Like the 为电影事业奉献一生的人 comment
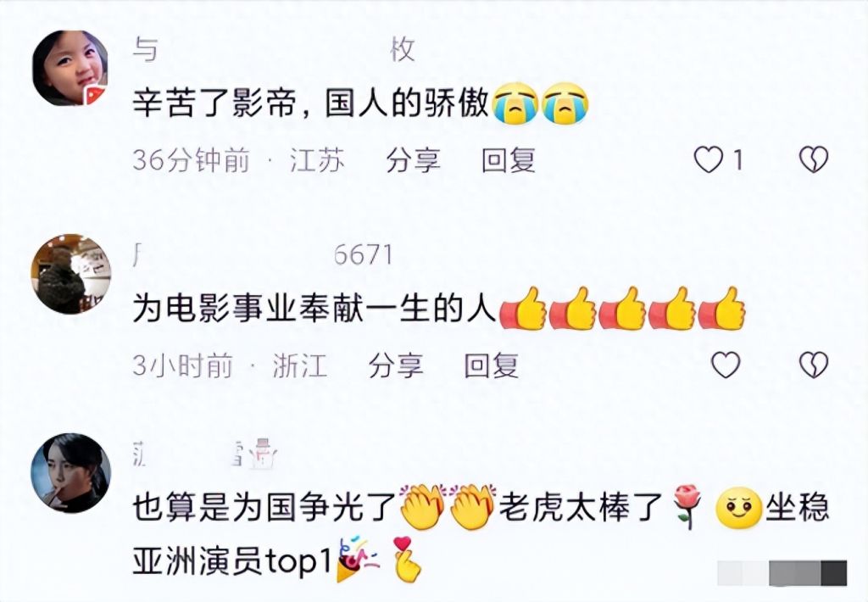Viewport: 868px width, 602px height. [726, 365]
